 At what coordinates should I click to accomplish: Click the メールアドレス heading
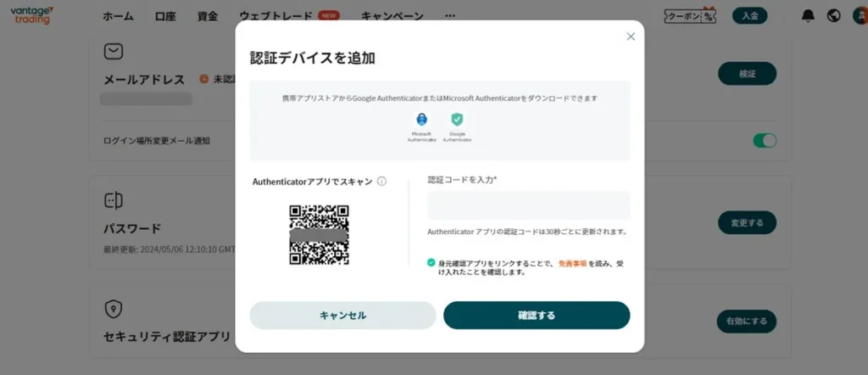(144, 80)
